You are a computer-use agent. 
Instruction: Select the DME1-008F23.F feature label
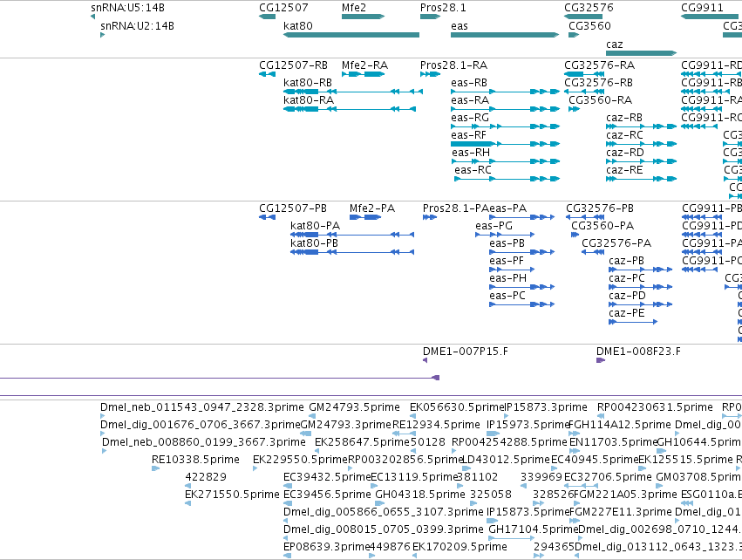[x=638, y=352]
